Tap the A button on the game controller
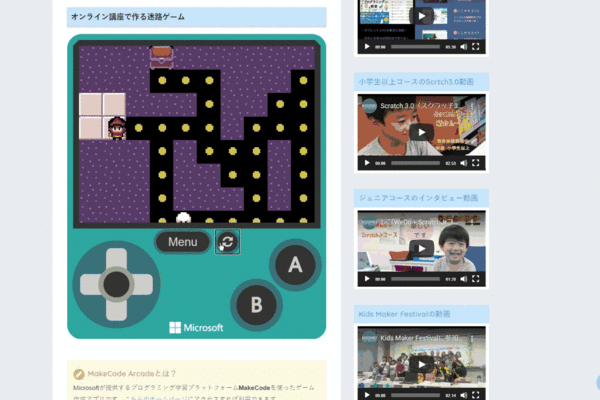The image size is (600, 400). click(x=295, y=264)
